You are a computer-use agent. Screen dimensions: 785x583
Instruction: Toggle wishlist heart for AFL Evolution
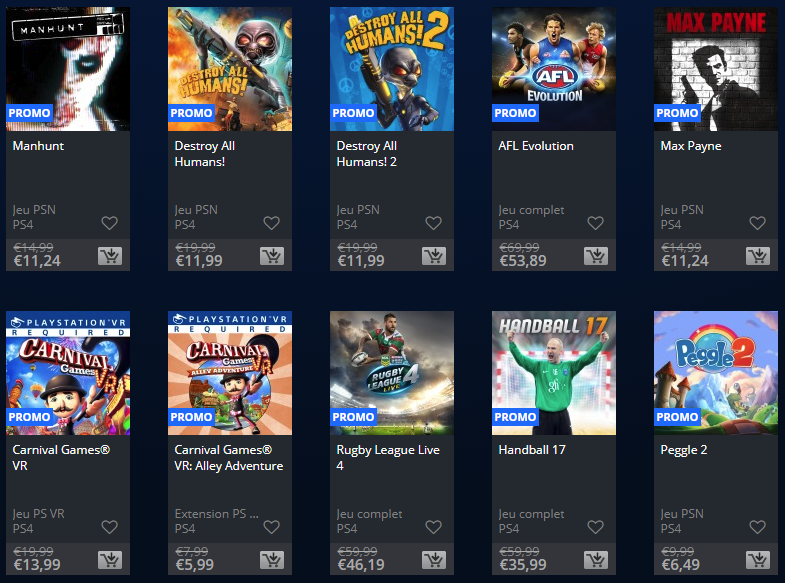click(x=595, y=223)
